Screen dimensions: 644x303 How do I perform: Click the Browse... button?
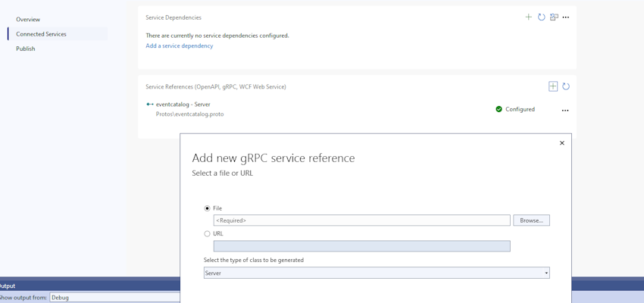(x=531, y=220)
